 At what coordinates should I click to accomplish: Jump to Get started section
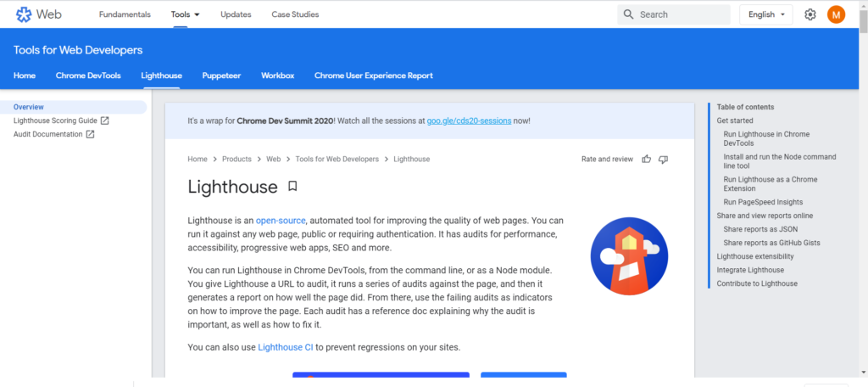[735, 121]
